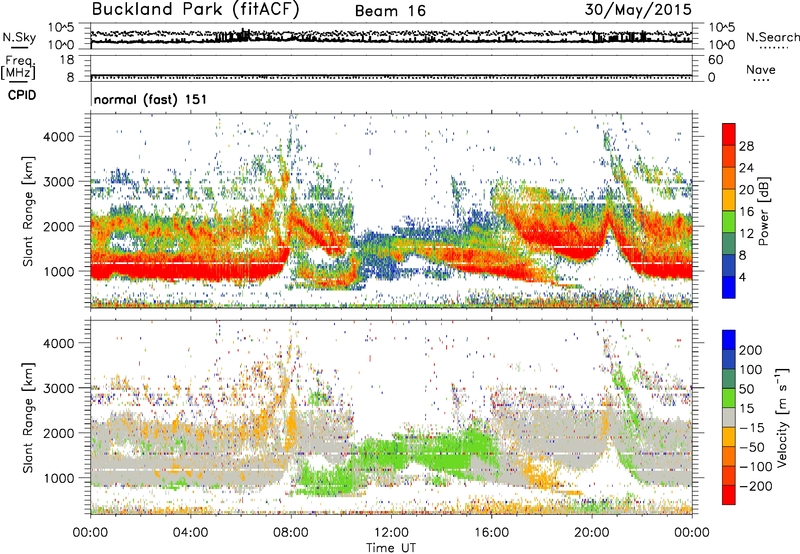
Task: Click the '20:00' time tick label
Action: (x=592, y=533)
